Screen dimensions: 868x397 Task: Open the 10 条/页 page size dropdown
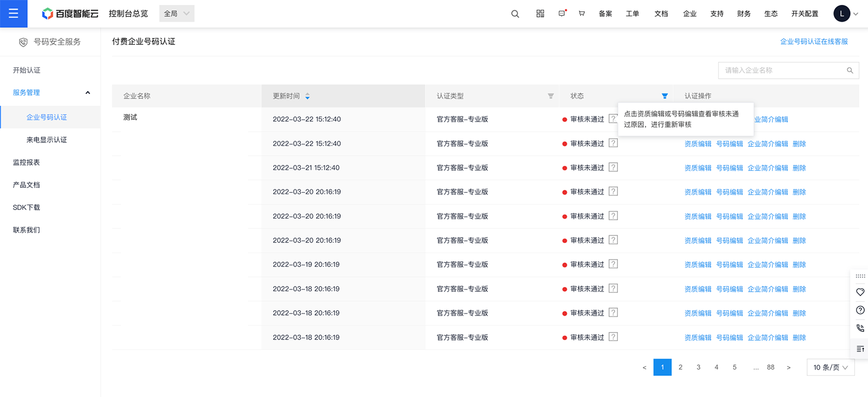(x=831, y=367)
